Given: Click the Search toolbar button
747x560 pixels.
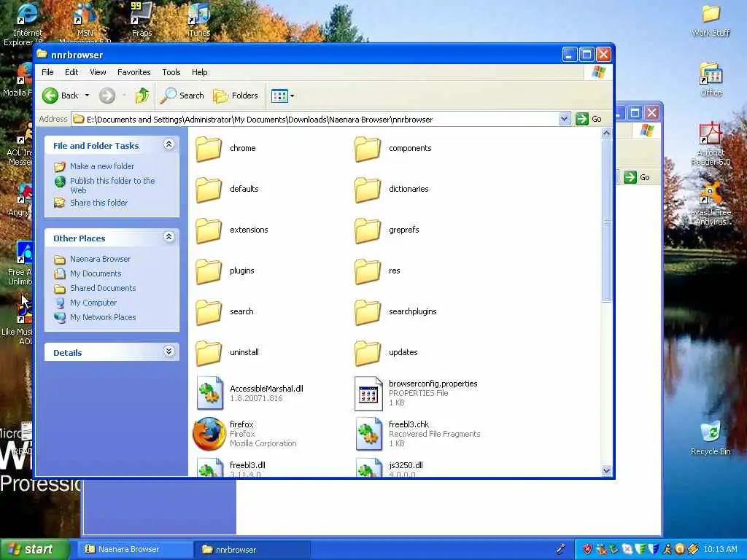Looking at the screenshot, I should point(182,96).
